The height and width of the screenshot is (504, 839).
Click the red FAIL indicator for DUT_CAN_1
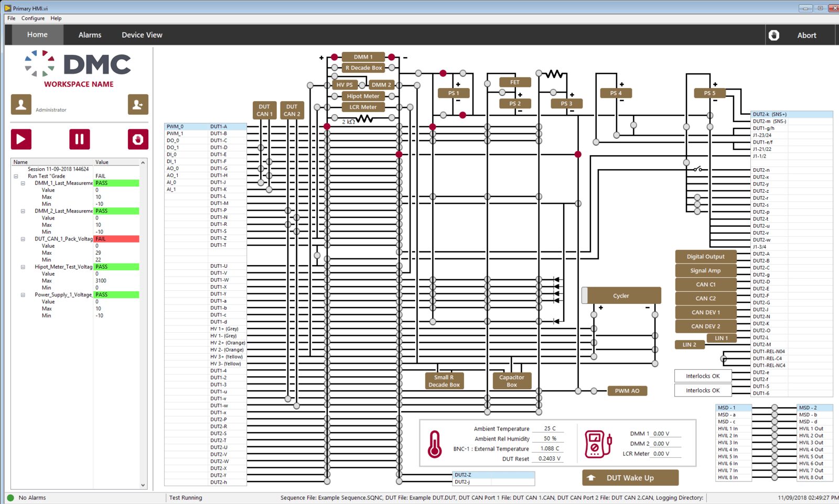(x=116, y=239)
